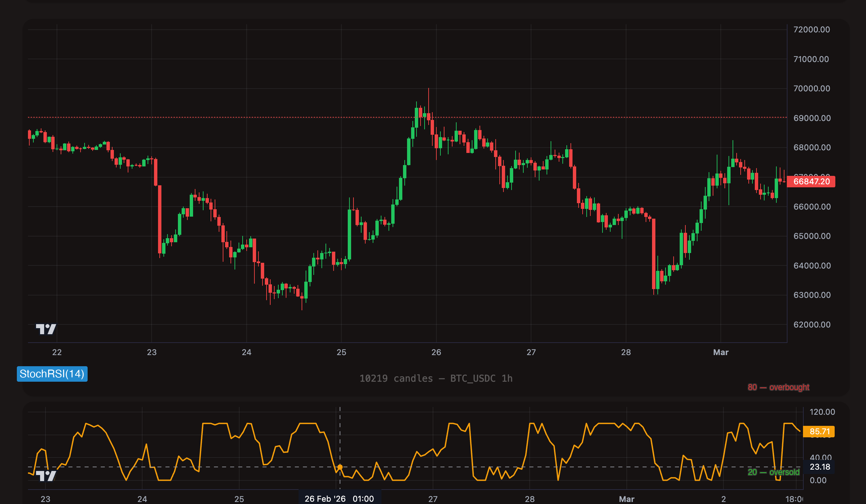
Task: Click the 'Mar' label on the time axis
Action: pos(721,352)
